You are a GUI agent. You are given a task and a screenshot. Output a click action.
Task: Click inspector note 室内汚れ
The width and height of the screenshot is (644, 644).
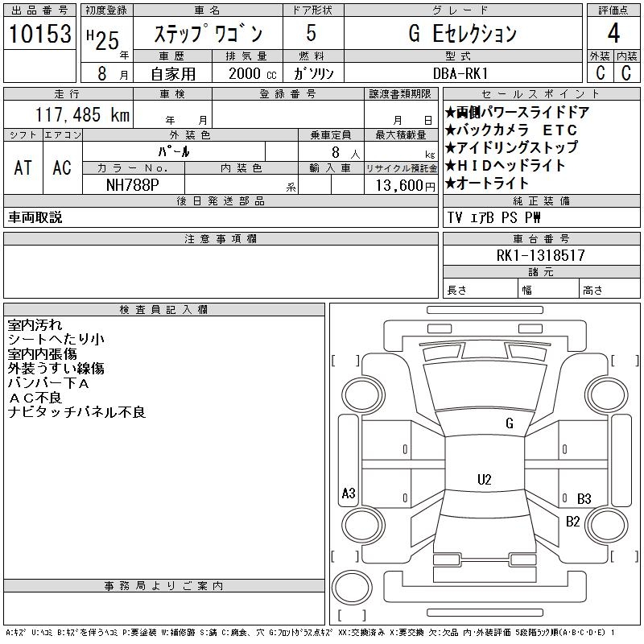[x=35, y=325]
